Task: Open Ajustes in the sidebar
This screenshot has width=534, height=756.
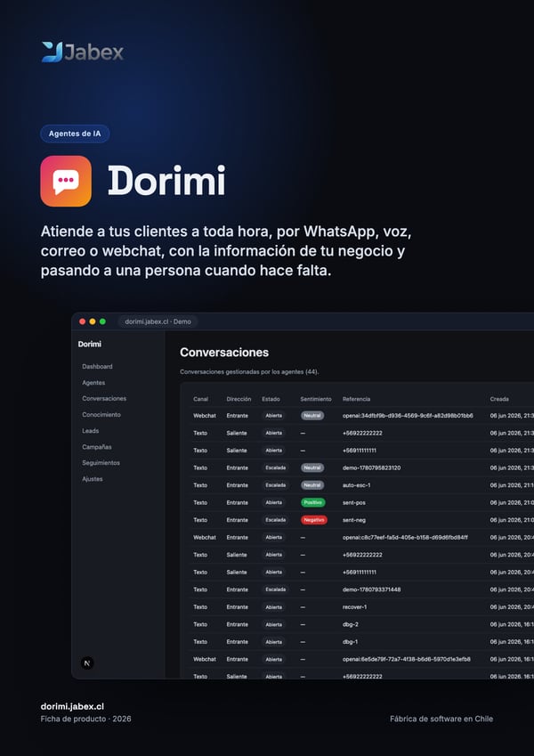Action: (x=92, y=479)
